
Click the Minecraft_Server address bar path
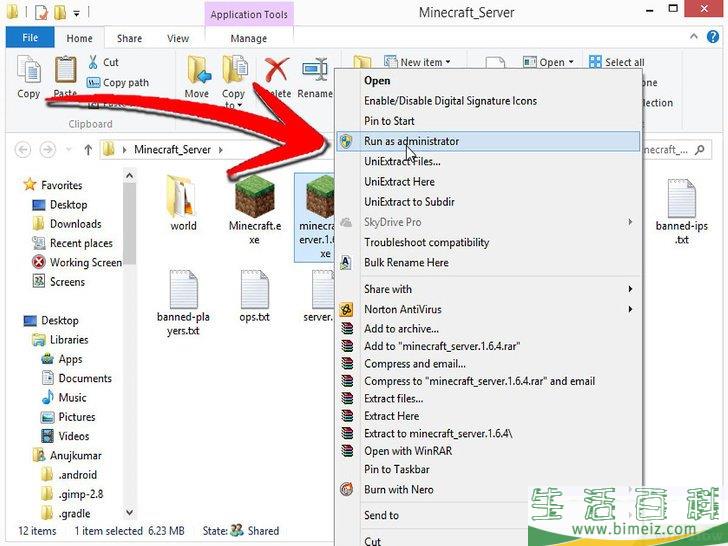[172, 150]
